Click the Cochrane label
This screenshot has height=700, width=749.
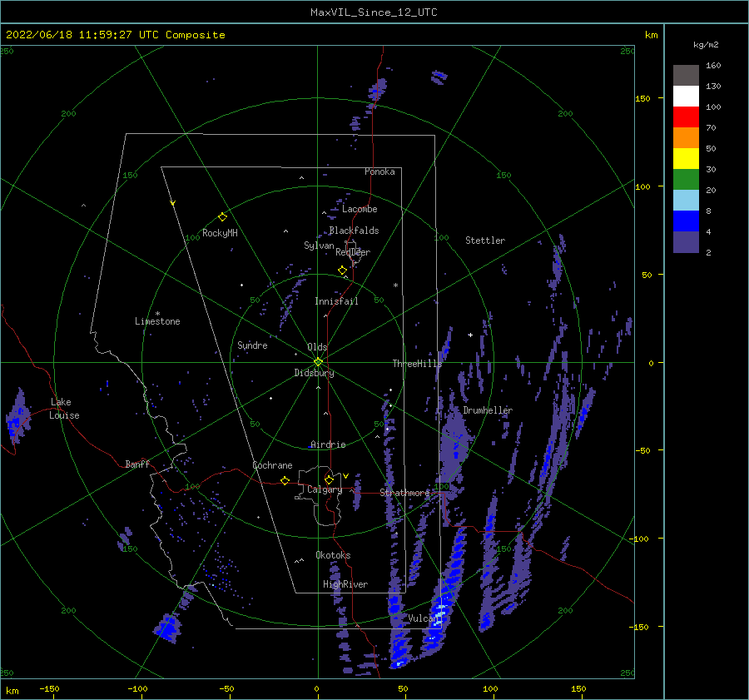(x=272, y=465)
